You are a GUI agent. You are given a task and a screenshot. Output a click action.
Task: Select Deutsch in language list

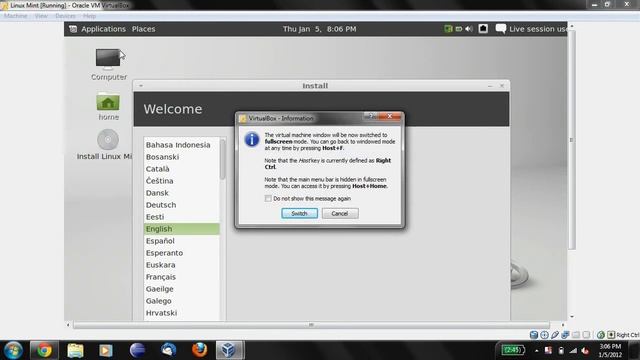(182, 205)
